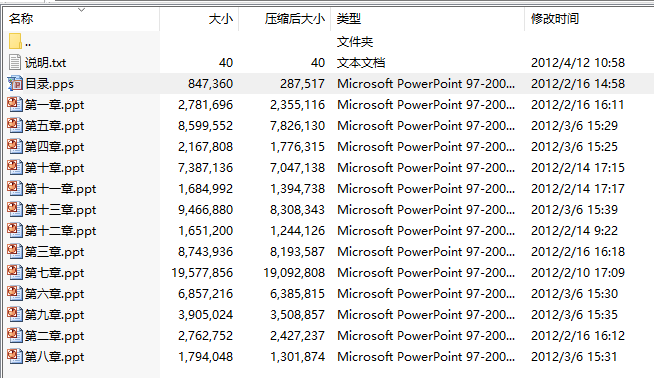The height and width of the screenshot is (378, 654).
Task: Click the 第五章.ppt file icon
Action: coord(15,125)
